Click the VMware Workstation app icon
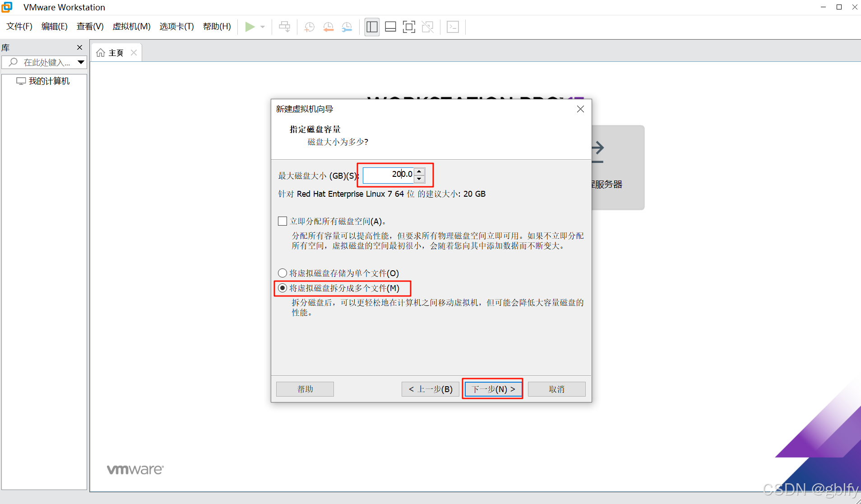The height and width of the screenshot is (504, 861). click(x=7, y=7)
